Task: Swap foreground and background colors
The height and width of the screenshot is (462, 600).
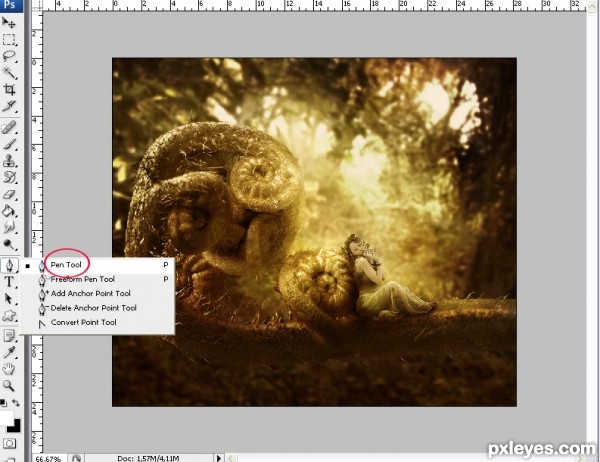Action: point(16,403)
